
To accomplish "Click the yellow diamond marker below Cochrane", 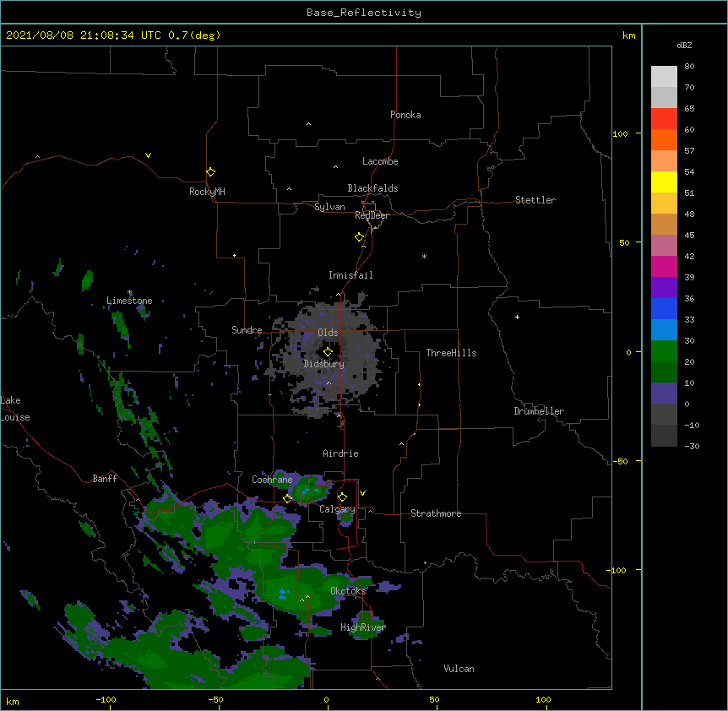I will [x=287, y=498].
